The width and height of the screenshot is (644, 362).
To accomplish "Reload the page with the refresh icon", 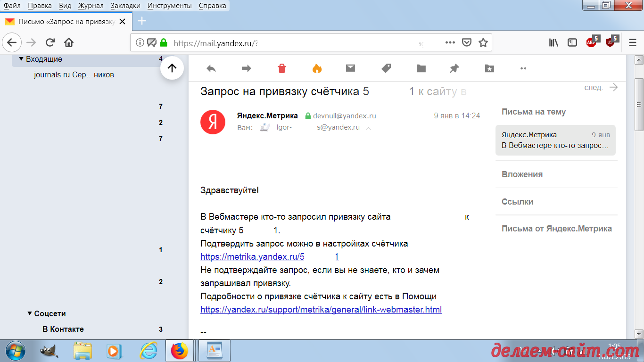I will [x=50, y=42].
